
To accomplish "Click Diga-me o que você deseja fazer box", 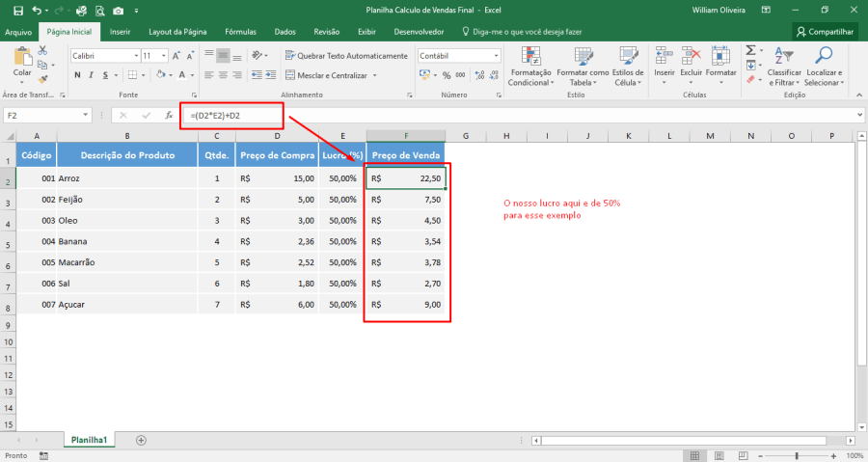I will [522, 32].
